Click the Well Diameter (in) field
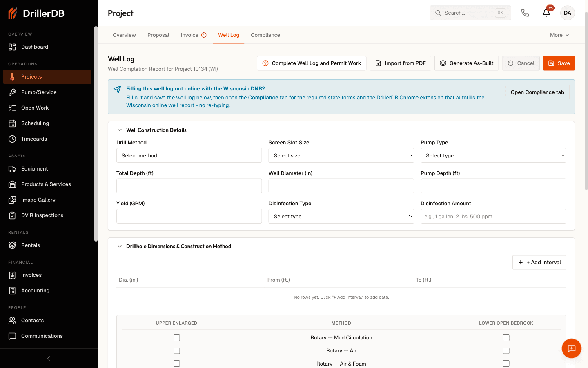 341,186
